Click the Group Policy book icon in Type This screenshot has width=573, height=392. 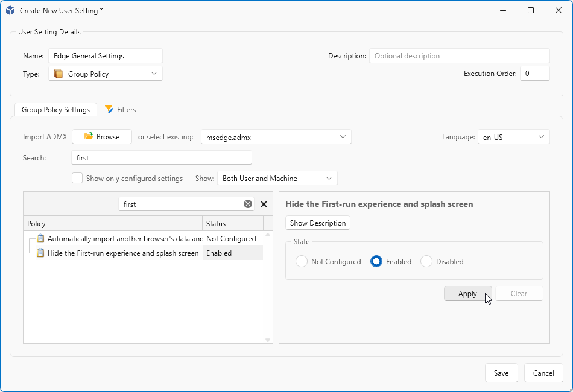coord(59,74)
